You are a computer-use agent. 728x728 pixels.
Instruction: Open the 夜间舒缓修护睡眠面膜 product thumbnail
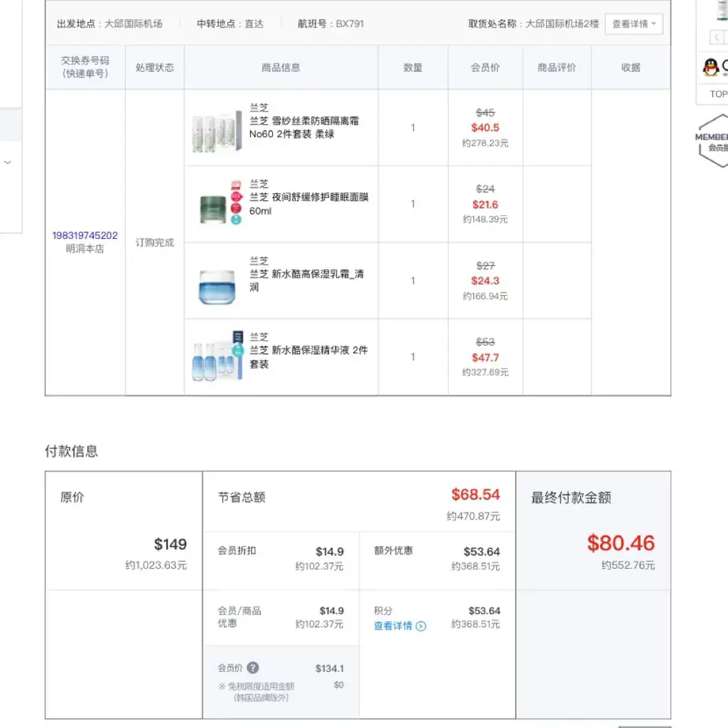pyautogui.click(x=221, y=203)
